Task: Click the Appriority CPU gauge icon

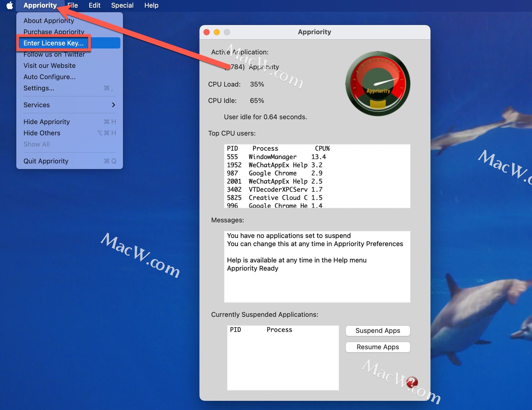Action: [378, 83]
